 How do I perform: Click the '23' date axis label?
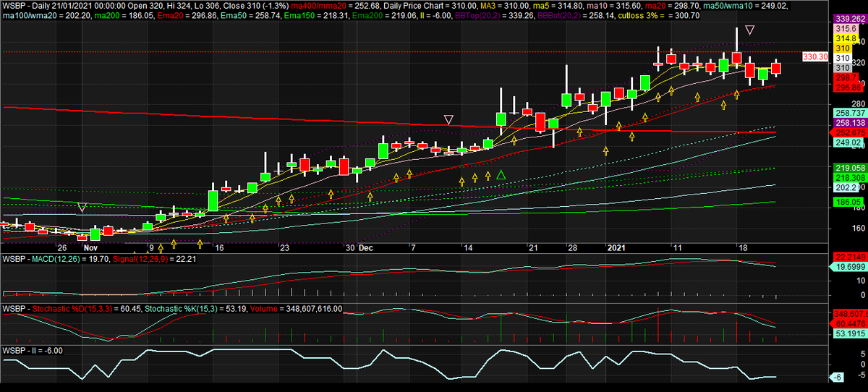(x=284, y=247)
